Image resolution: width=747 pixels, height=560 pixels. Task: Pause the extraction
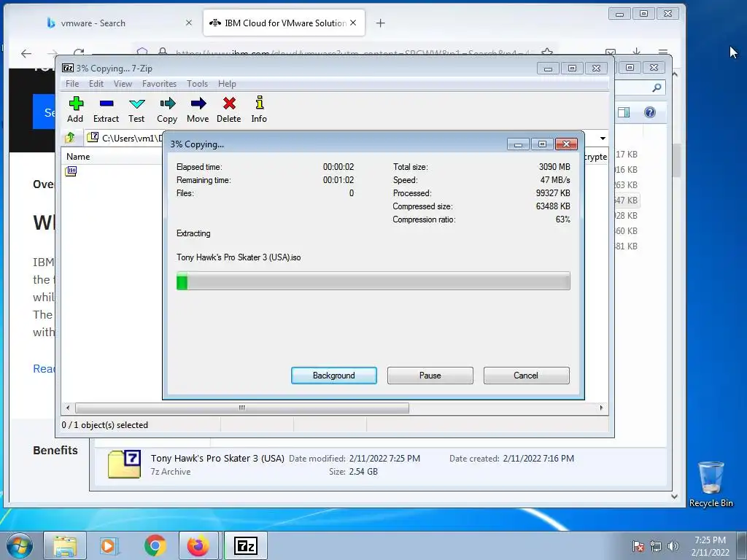(x=430, y=376)
